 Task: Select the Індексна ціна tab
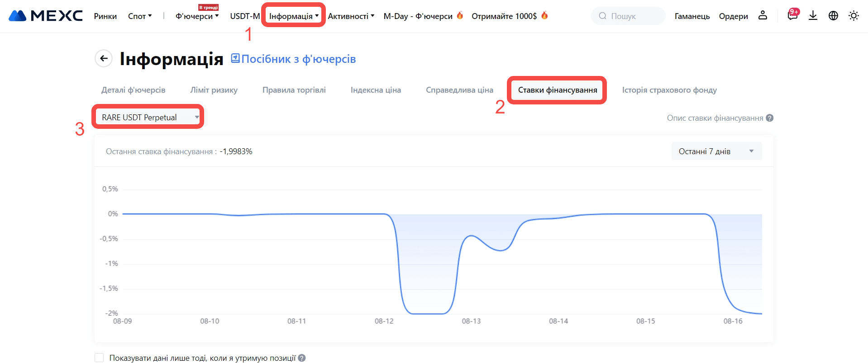(376, 90)
